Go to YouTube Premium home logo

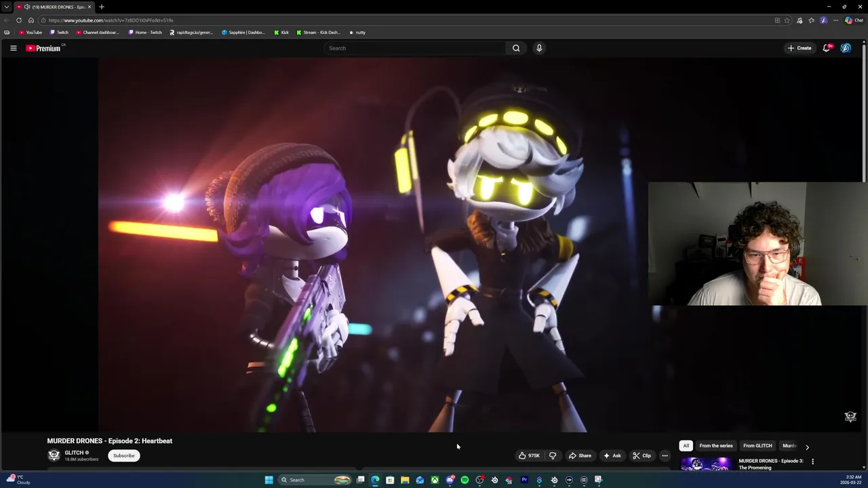click(45, 48)
